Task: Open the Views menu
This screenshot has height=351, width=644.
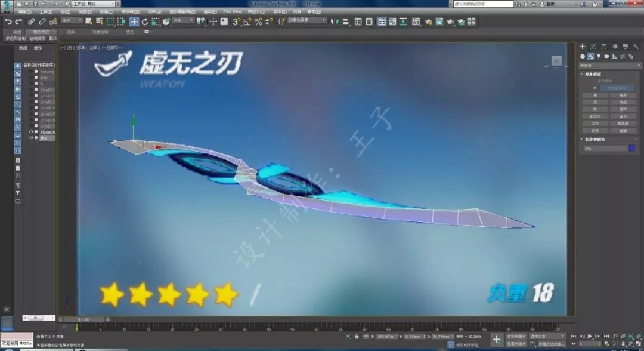Action: click(x=85, y=12)
